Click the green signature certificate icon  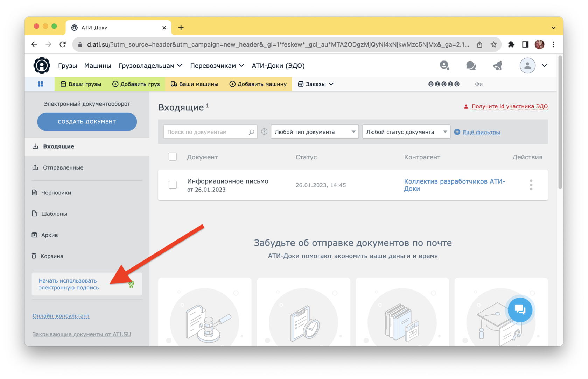coord(131,284)
